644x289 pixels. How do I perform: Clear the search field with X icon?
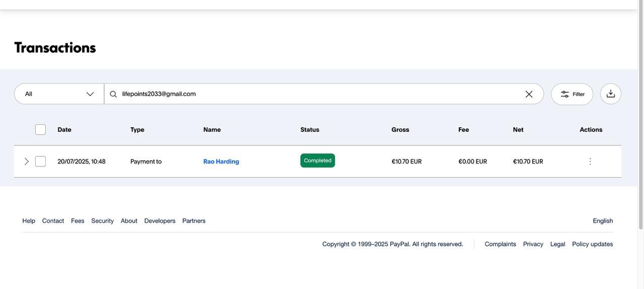[529, 94]
